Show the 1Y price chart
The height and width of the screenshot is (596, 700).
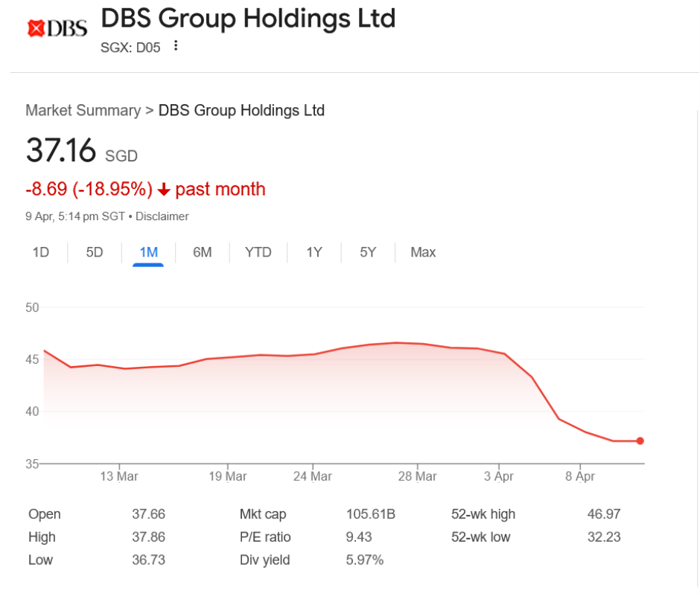(314, 252)
